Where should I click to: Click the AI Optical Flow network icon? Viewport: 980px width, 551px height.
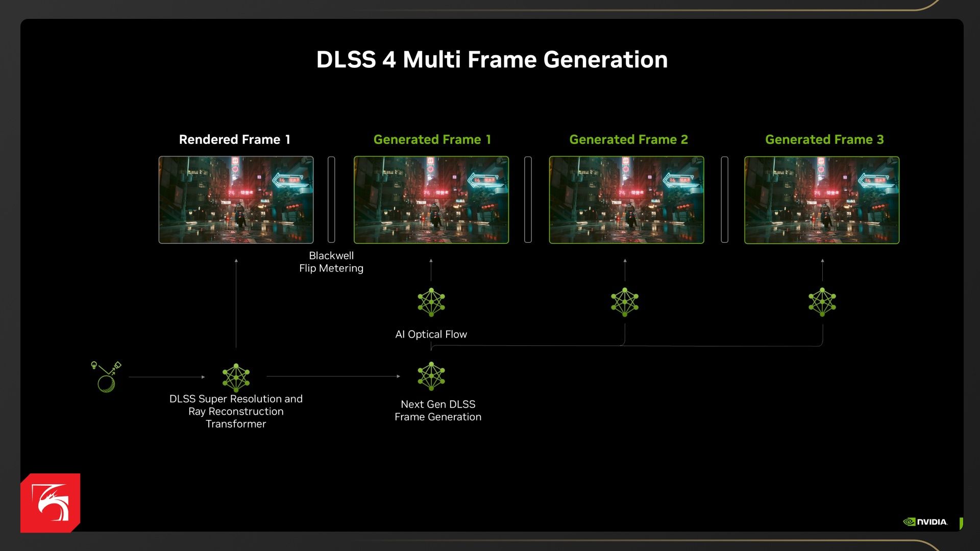tap(431, 302)
